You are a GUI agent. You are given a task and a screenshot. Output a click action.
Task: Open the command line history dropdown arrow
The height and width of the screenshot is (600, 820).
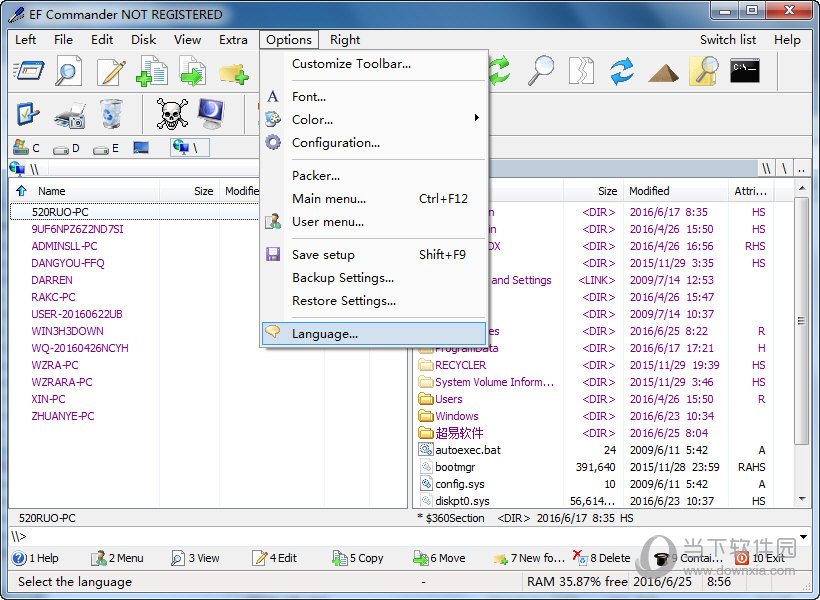click(803, 537)
